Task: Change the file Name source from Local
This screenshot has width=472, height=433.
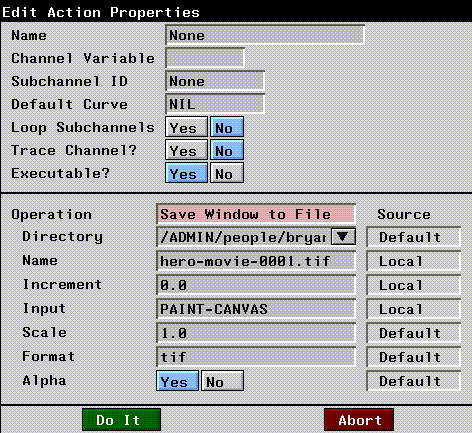Action: click(x=414, y=261)
